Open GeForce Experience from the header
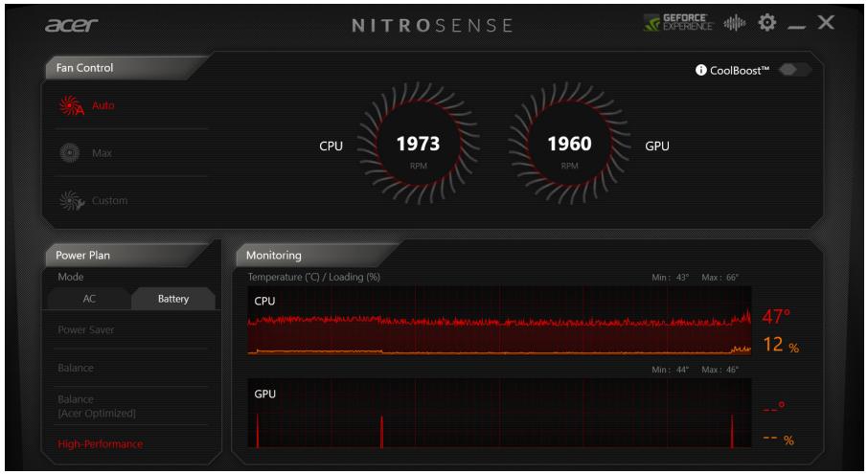This screenshot has height=474, width=868. click(678, 23)
